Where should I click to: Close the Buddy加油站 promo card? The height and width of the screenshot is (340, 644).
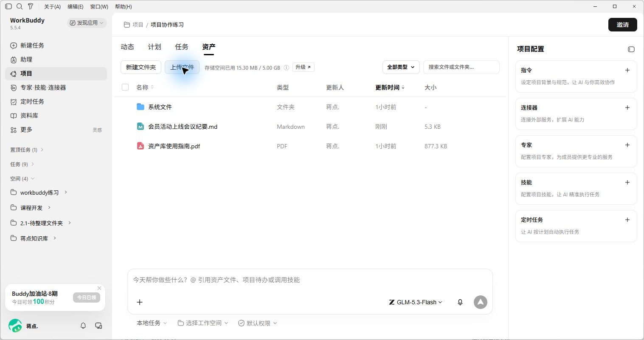tap(99, 288)
